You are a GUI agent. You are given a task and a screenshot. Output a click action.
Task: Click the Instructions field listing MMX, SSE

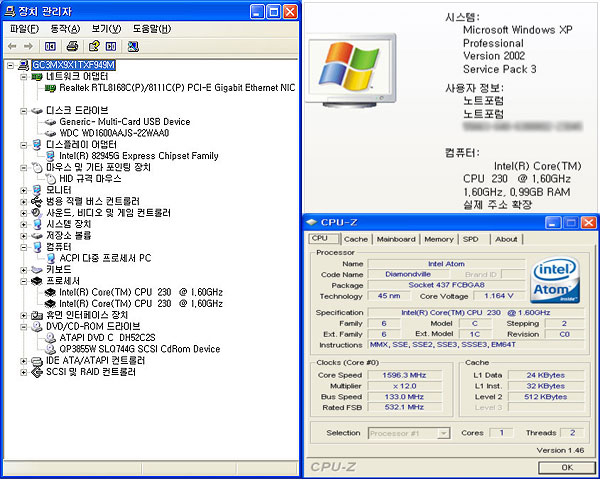click(475, 345)
